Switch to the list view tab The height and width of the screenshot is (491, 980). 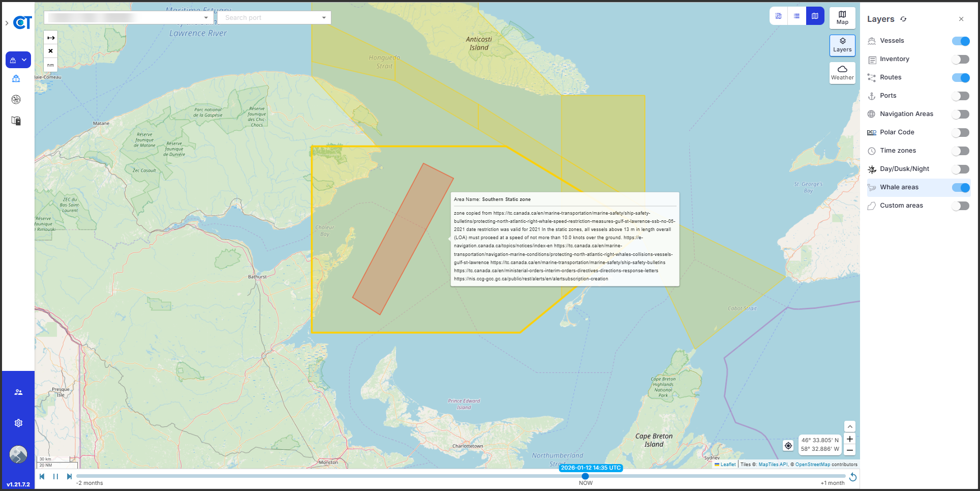[797, 16]
